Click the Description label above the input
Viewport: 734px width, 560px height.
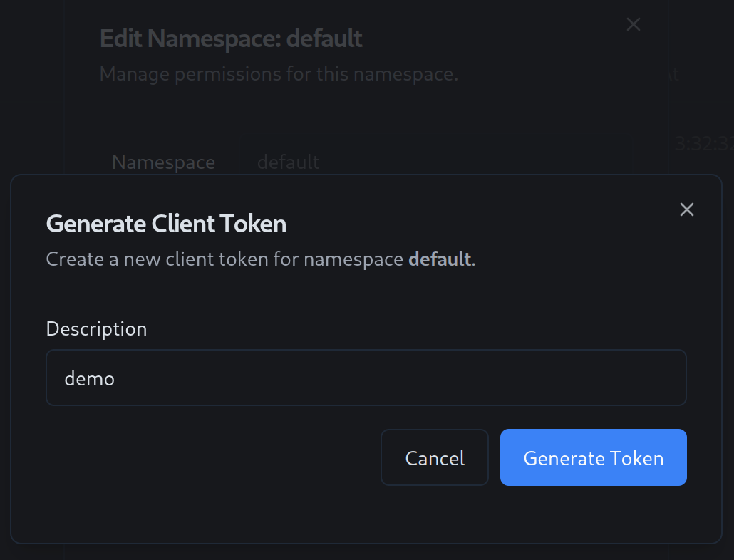coord(96,328)
